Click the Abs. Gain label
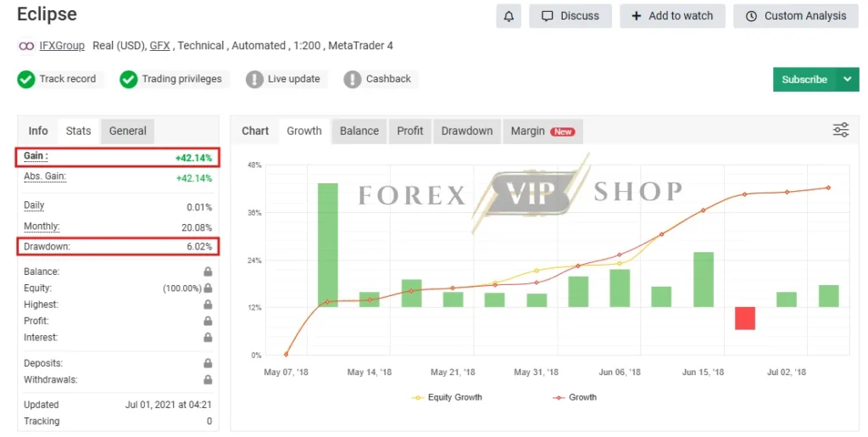Viewport: 868px width, 437px height. 45,176
